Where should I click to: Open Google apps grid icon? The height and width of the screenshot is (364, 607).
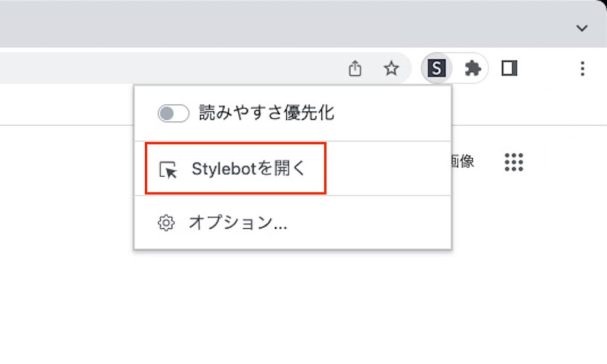(513, 162)
